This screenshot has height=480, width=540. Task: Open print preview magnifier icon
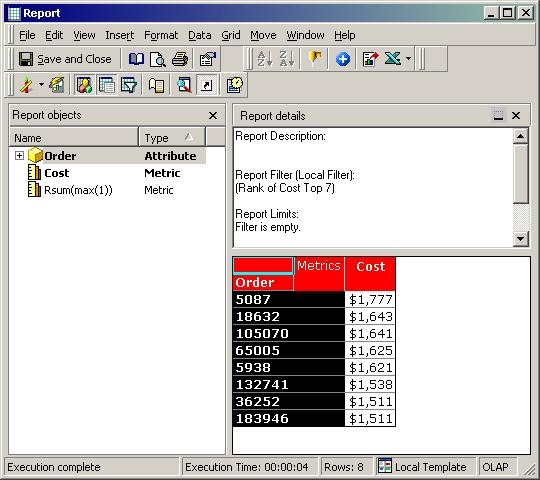pos(158,59)
